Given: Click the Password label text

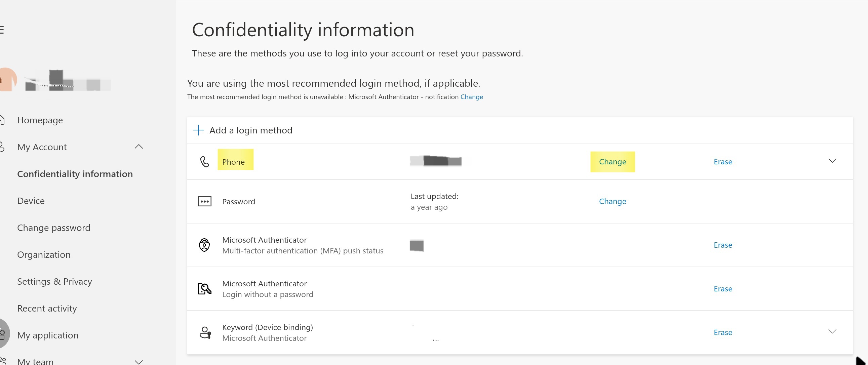Looking at the screenshot, I should coord(239,202).
